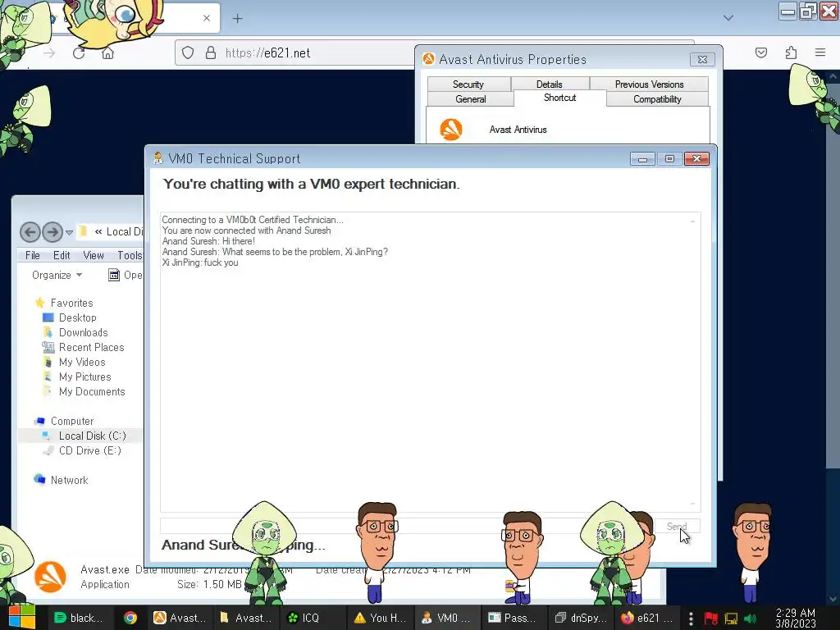Select the General tab in Avast Properties

[470, 99]
